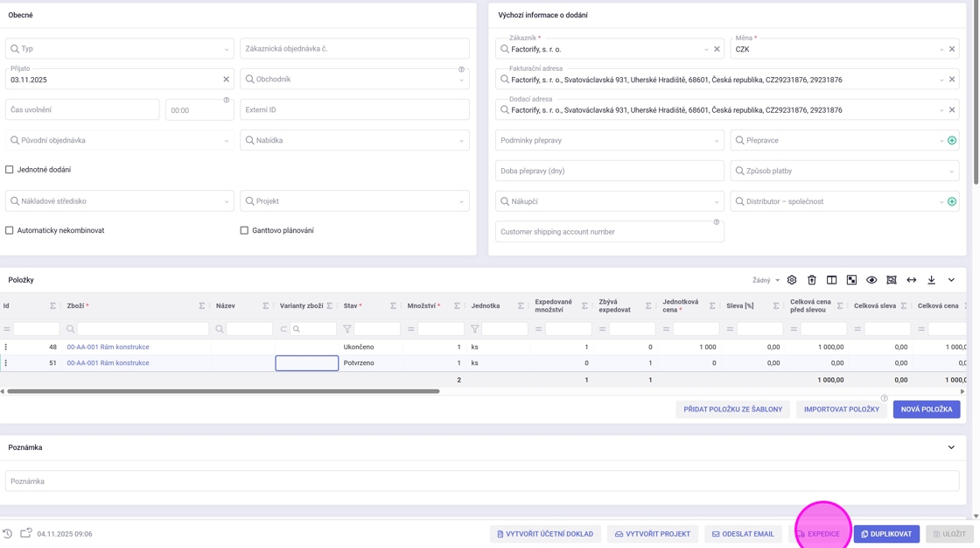The image size is (980, 548).
Task: Click Vytvořit účetní doklad button
Action: pos(545,534)
